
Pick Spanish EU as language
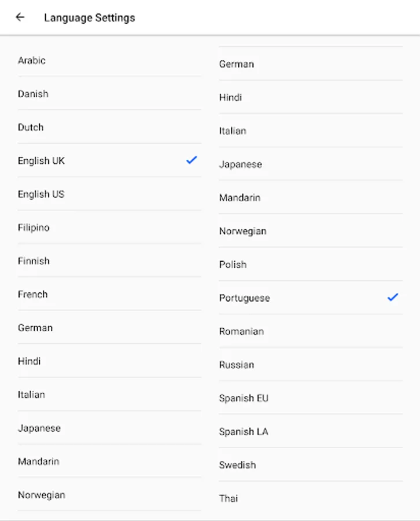coord(244,398)
